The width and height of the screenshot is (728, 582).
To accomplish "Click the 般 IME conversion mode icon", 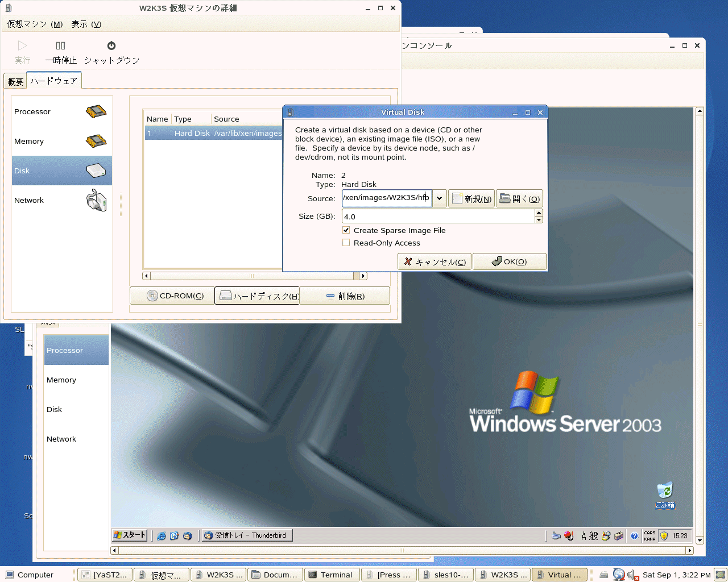I will [x=593, y=535].
